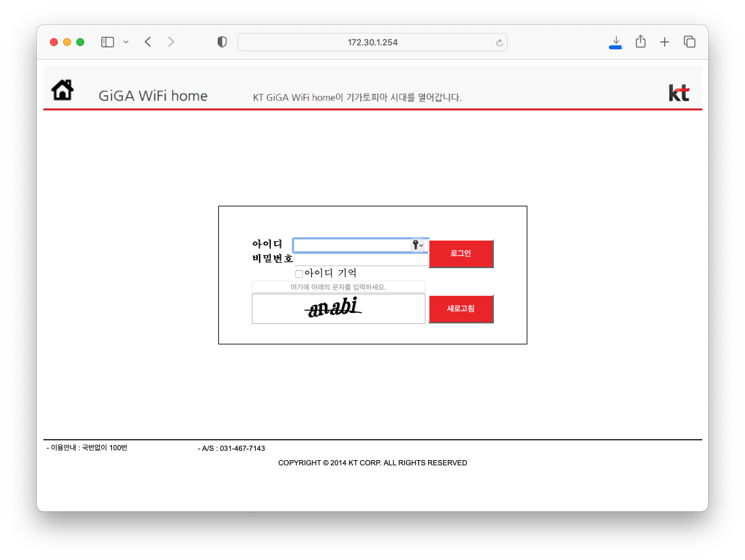
Task: Show downloads via the download icon
Action: (x=615, y=42)
